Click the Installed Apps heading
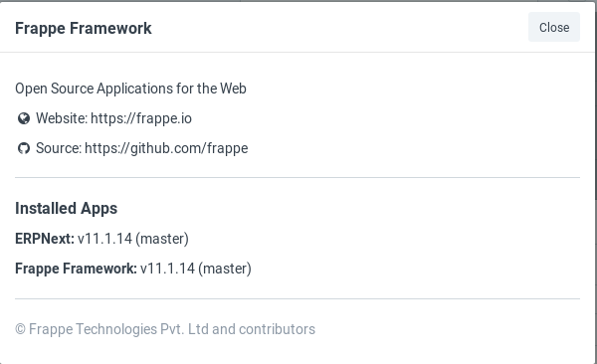 click(67, 208)
